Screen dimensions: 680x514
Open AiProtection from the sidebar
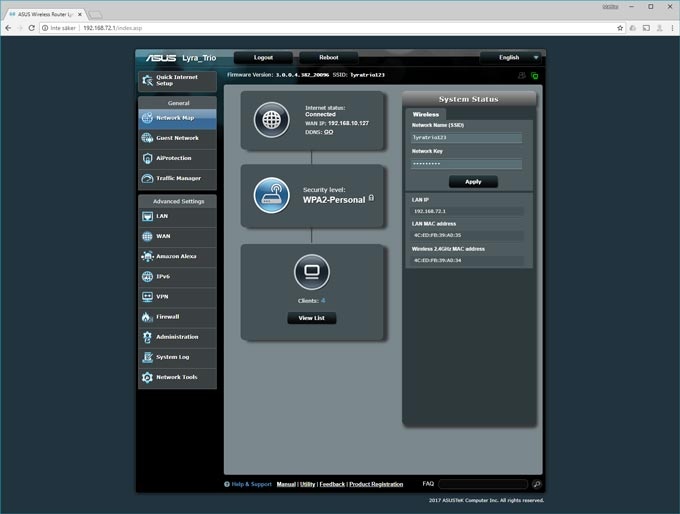coord(177,158)
